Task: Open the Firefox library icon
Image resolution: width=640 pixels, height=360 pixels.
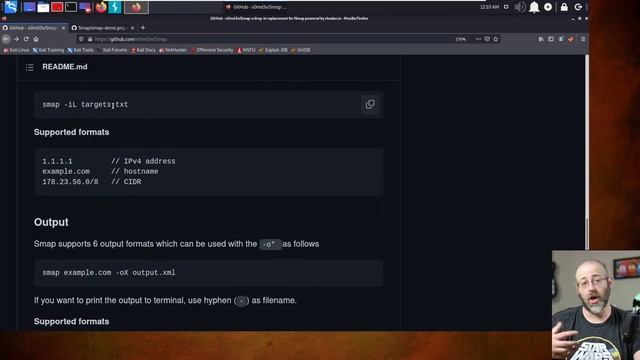Action: tap(541, 39)
